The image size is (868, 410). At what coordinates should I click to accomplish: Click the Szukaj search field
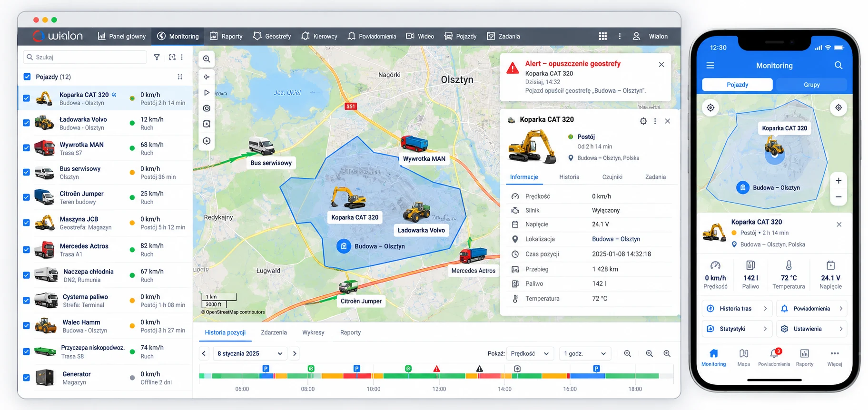[x=85, y=57]
